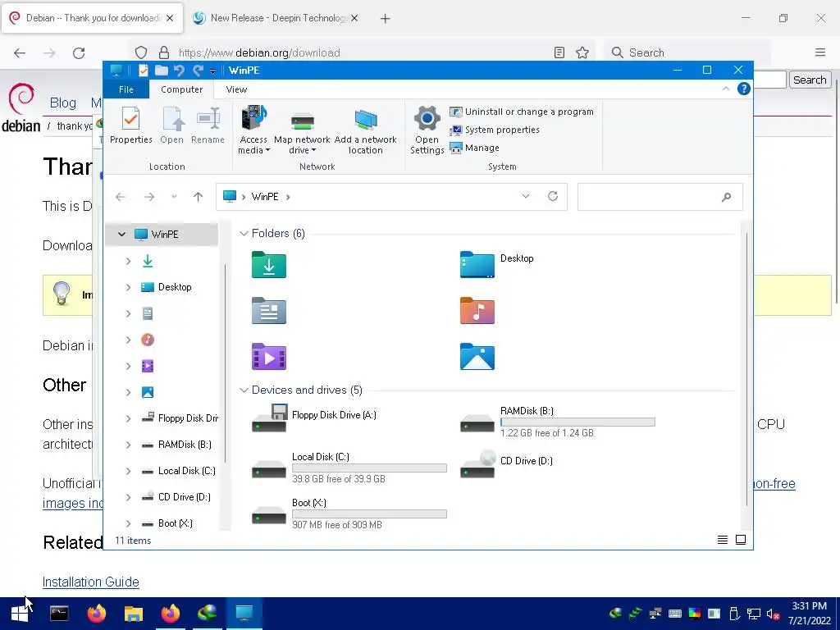The height and width of the screenshot is (630, 840).
Task: Select the Documents folder icon
Action: pyautogui.click(x=269, y=311)
